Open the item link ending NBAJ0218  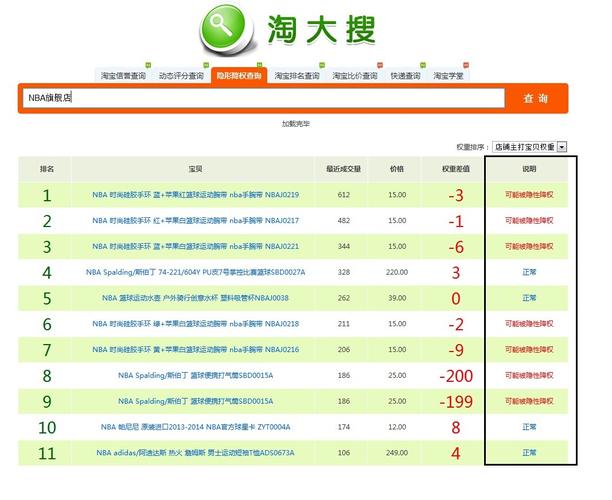pyautogui.click(x=196, y=324)
